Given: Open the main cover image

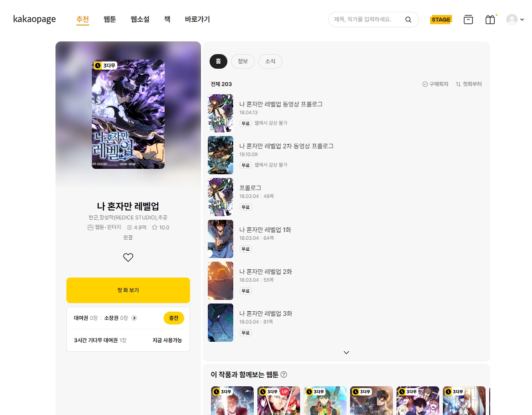Looking at the screenshot, I should pos(128,114).
